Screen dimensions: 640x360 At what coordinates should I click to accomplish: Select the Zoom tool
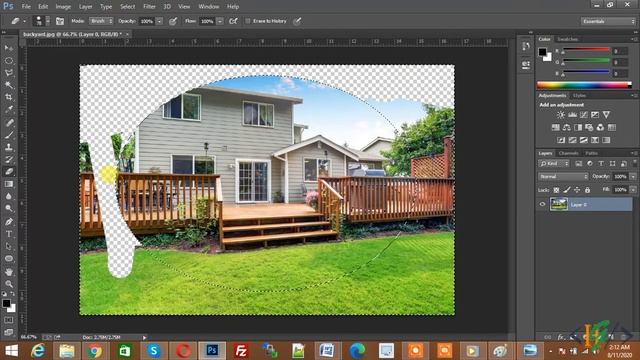9,284
